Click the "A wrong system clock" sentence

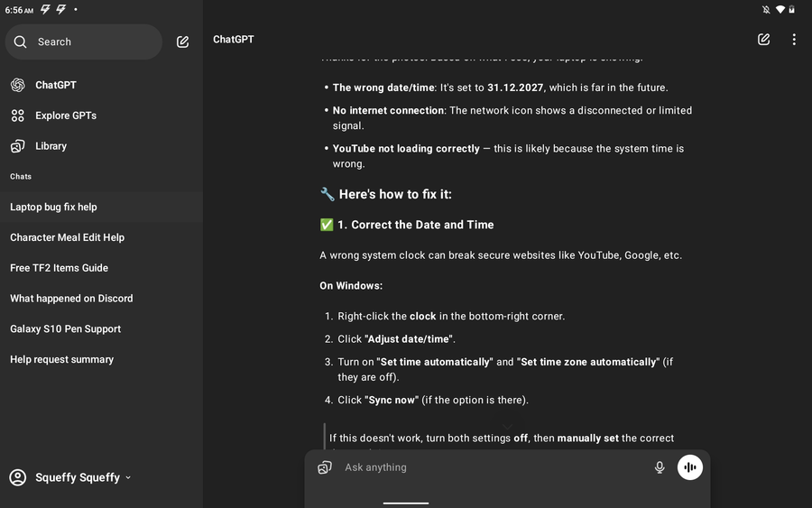[501, 255]
